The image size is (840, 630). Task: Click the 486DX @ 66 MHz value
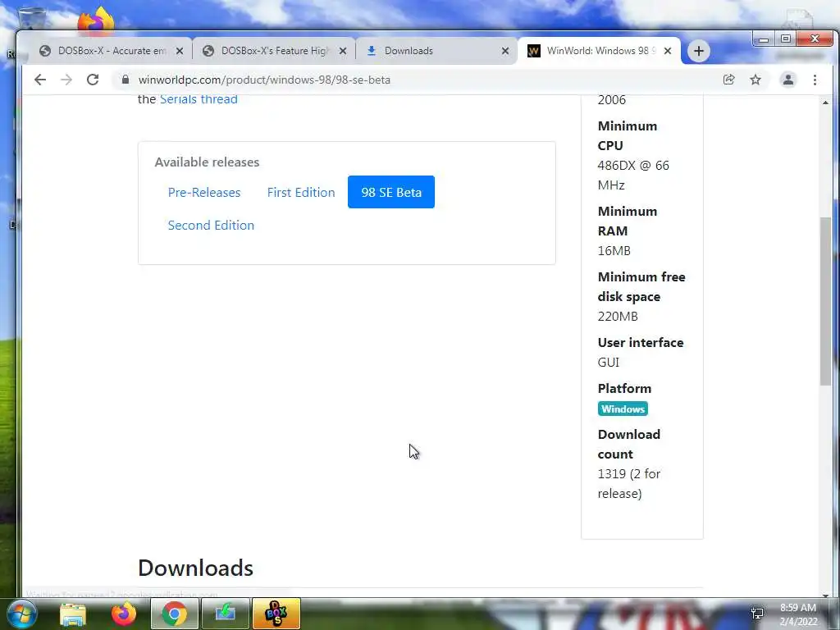click(x=633, y=176)
